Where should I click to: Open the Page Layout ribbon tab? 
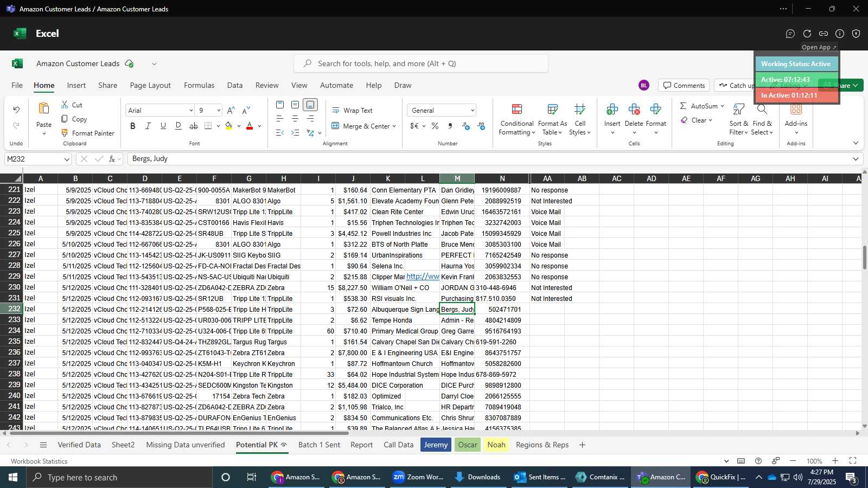tap(150, 85)
